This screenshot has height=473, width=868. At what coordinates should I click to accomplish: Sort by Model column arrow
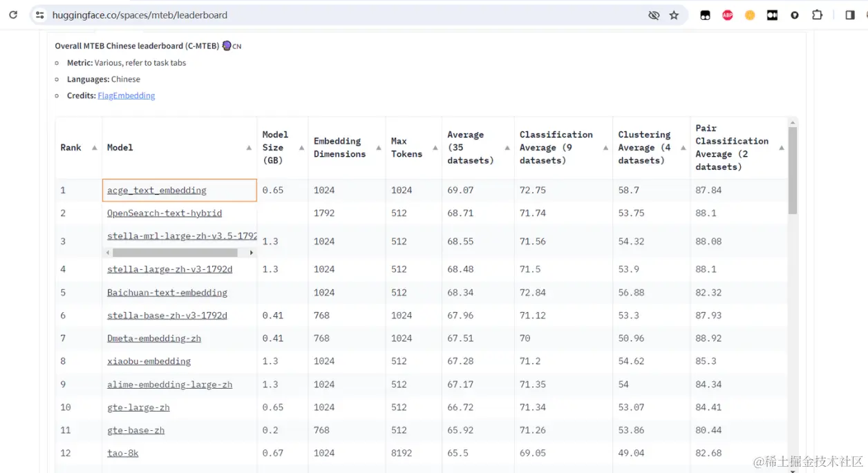coord(249,148)
